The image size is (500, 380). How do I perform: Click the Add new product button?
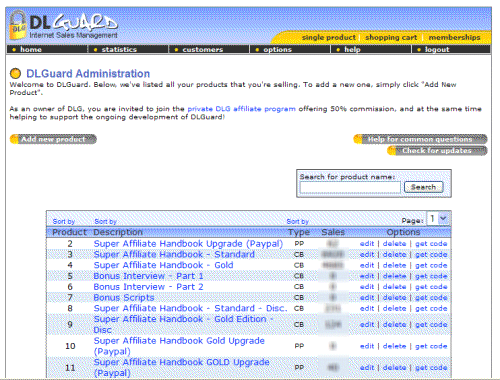tap(53, 139)
